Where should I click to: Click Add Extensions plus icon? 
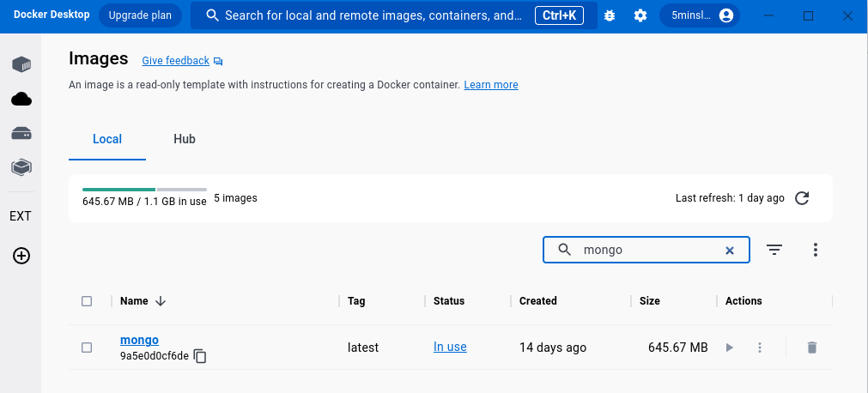tap(21, 256)
